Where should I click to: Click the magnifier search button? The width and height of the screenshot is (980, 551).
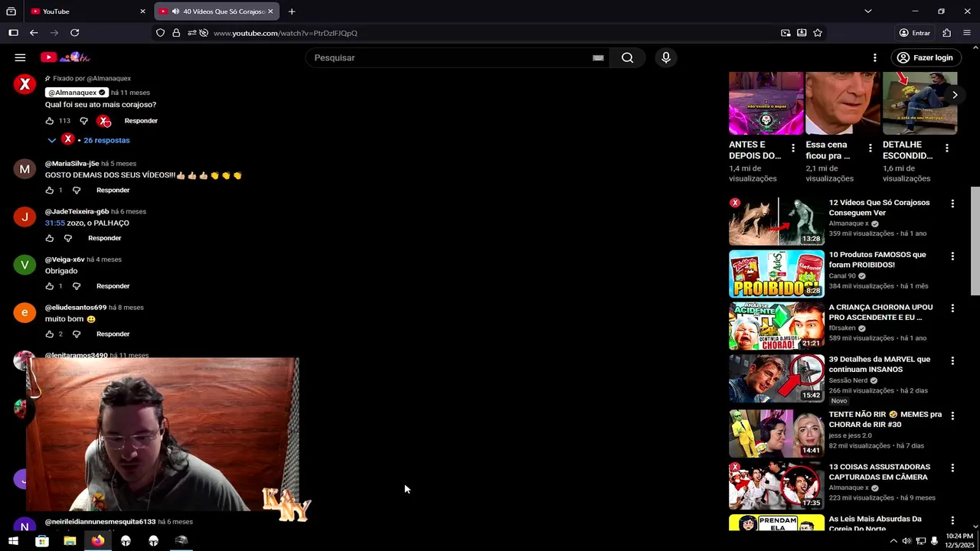pyautogui.click(x=627, y=57)
